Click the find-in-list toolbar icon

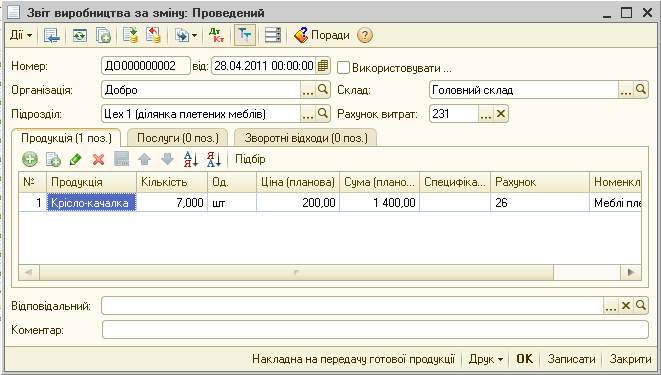(x=52, y=35)
